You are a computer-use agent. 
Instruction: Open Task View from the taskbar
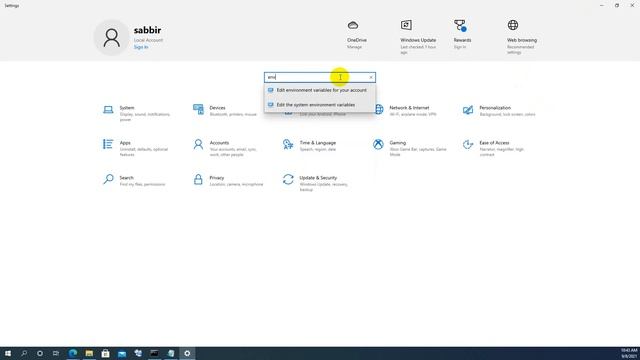[x=56, y=353]
